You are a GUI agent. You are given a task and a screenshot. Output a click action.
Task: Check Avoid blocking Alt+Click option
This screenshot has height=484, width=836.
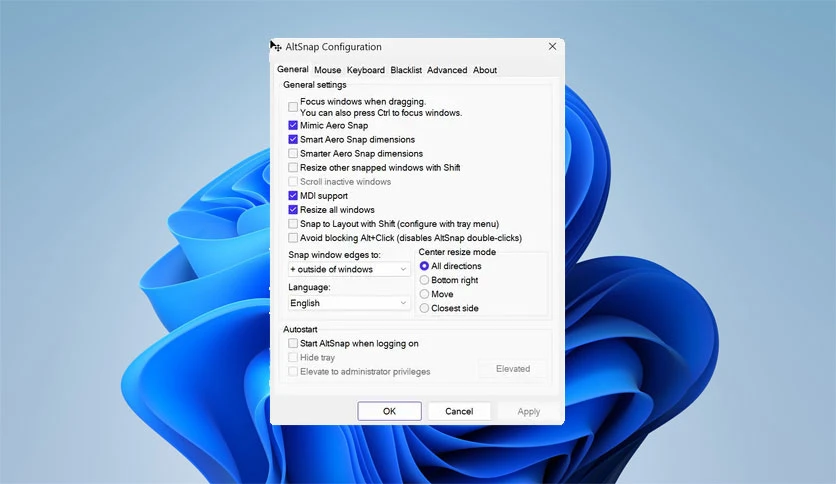pyautogui.click(x=293, y=238)
